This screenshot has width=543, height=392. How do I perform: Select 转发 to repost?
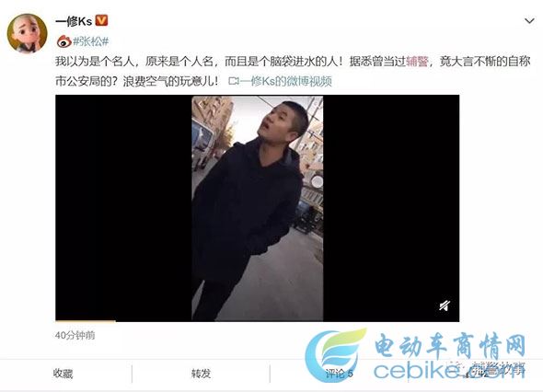tap(201, 374)
